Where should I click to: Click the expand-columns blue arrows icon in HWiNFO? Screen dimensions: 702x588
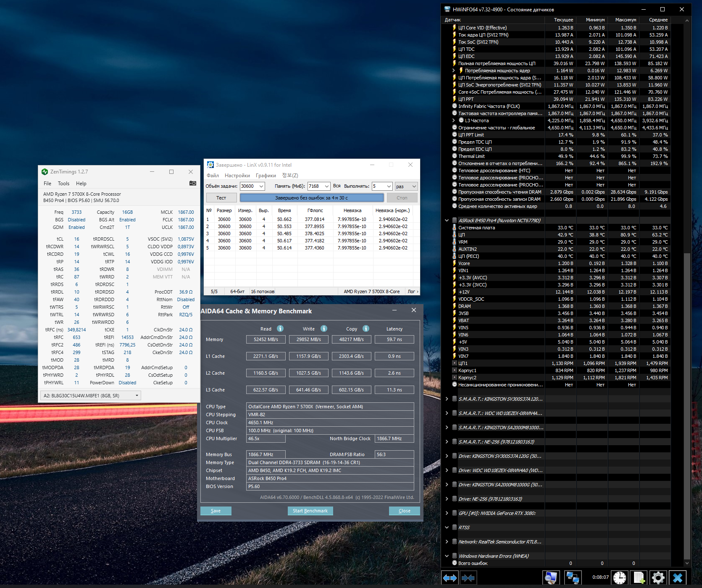(x=450, y=578)
